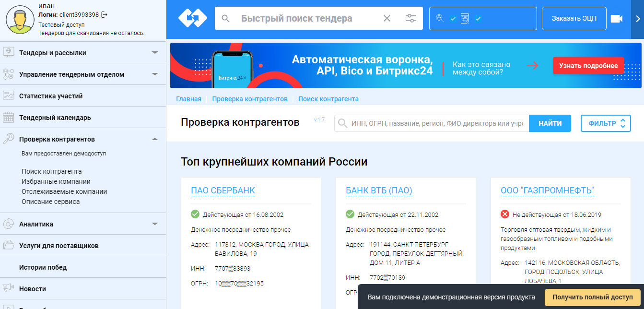Click the Проверка контрагентов magnifier-person icon
This screenshot has width=644, height=309.
tap(9, 139)
